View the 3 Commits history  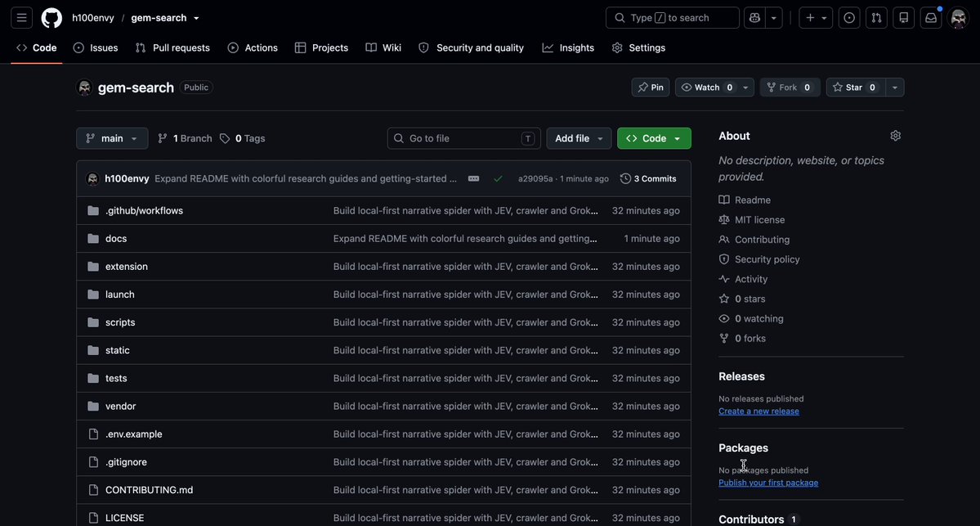click(648, 179)
